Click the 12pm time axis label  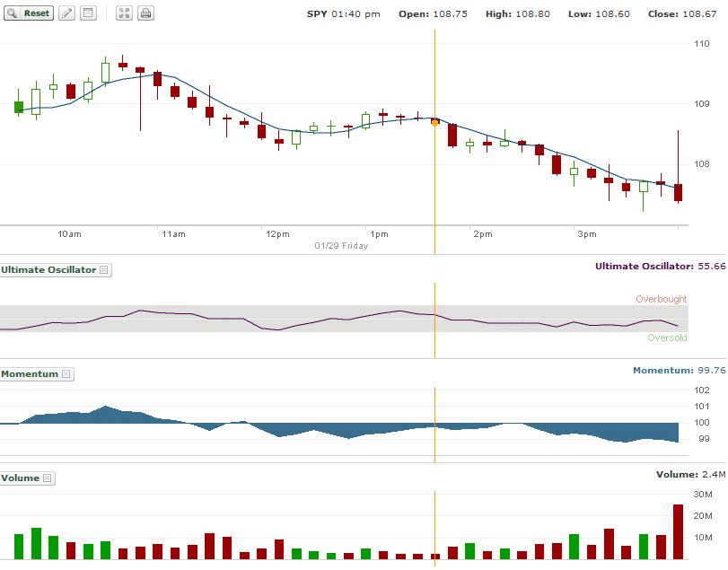pyautogui.click(x=277, y=234)
